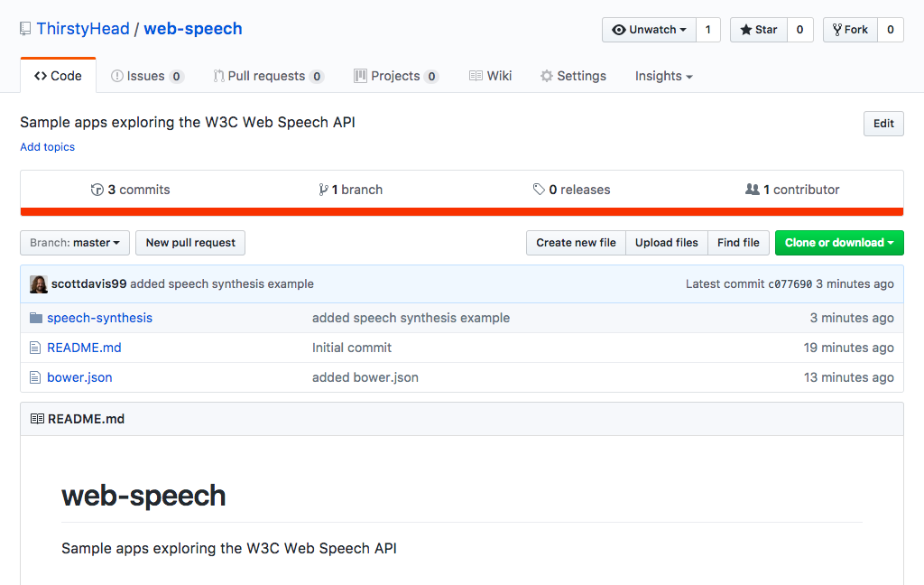The height and width of the screenshot is (585, 924).
Task: Select the Code tab
Action: (59, 76)
